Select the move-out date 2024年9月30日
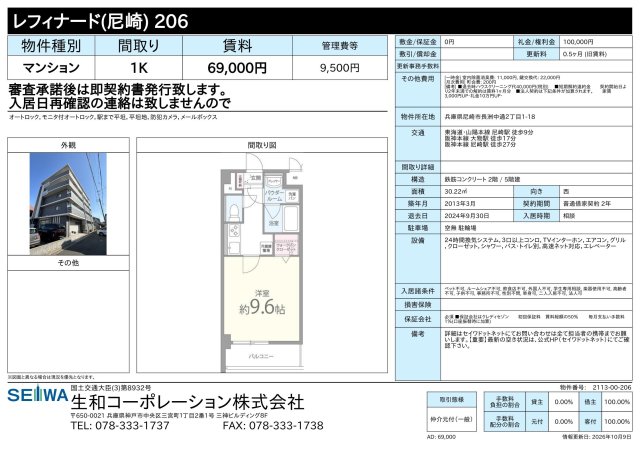The height and width of the screenshot is (452, 640). tap(467, 216)
